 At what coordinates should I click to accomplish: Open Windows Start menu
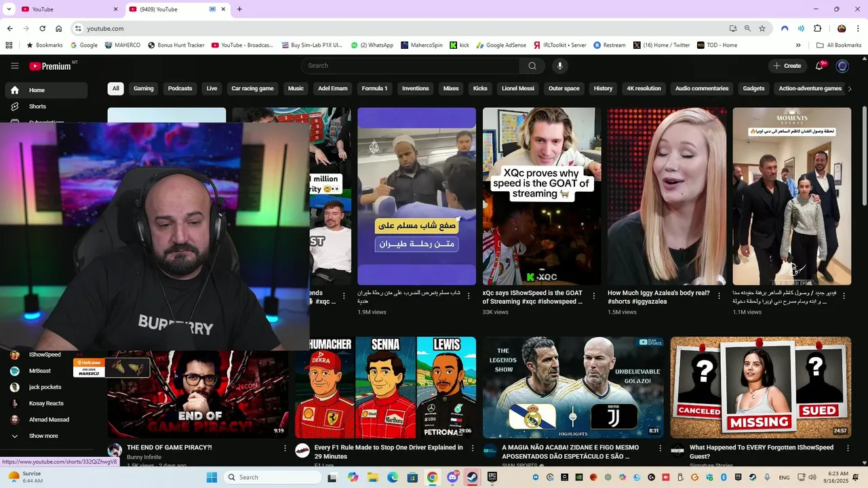[x=212, y=477]
